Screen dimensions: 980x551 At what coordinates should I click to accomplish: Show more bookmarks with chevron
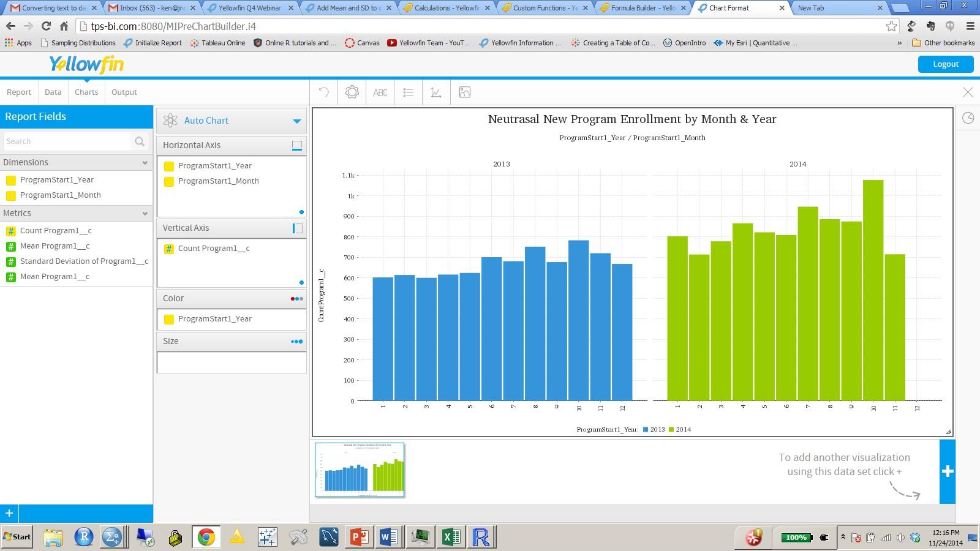tap(899, 43)
